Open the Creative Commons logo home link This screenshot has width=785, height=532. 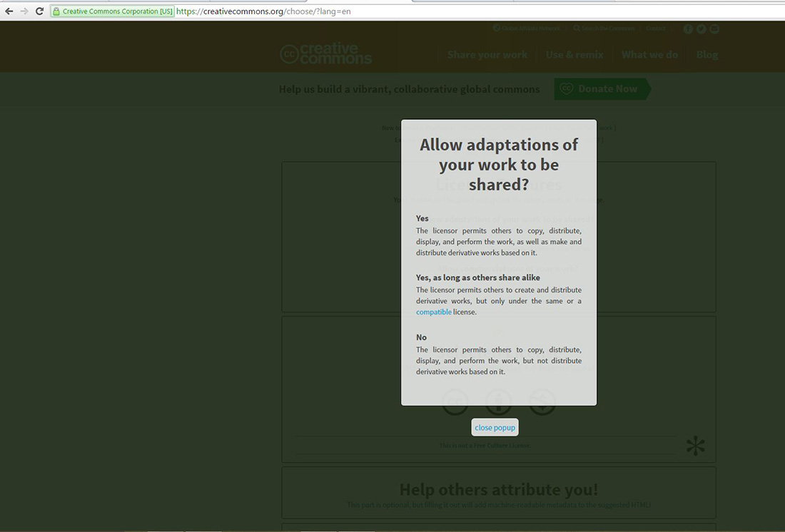[x=326, y=53]
